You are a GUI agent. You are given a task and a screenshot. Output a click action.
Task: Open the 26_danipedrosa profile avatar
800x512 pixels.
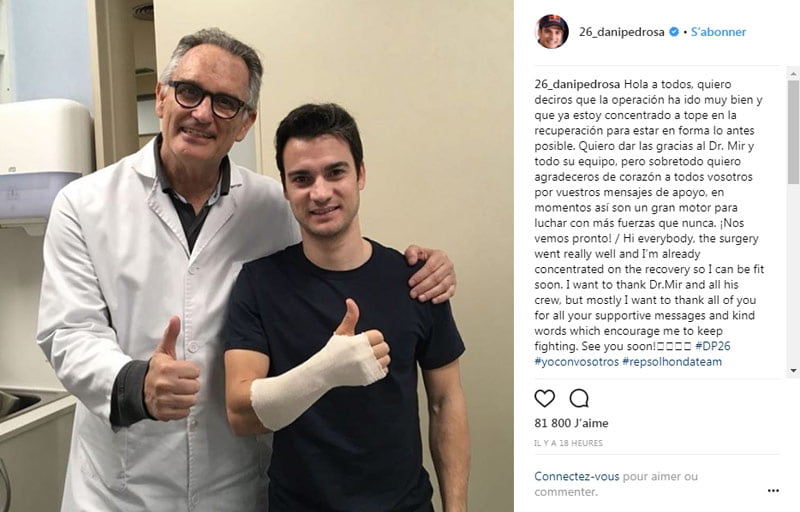pos(552,32)
